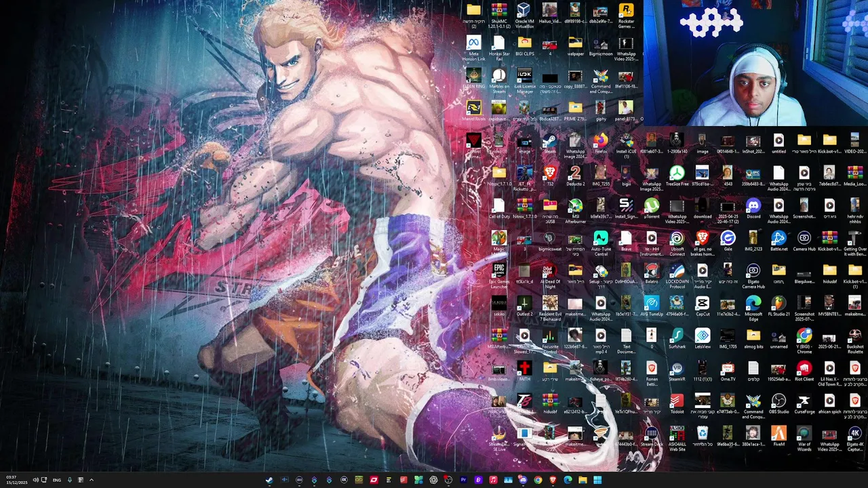Launch uTorrent desktop shortcut
This screenshot has height=488, width=868.
(652, 209)
